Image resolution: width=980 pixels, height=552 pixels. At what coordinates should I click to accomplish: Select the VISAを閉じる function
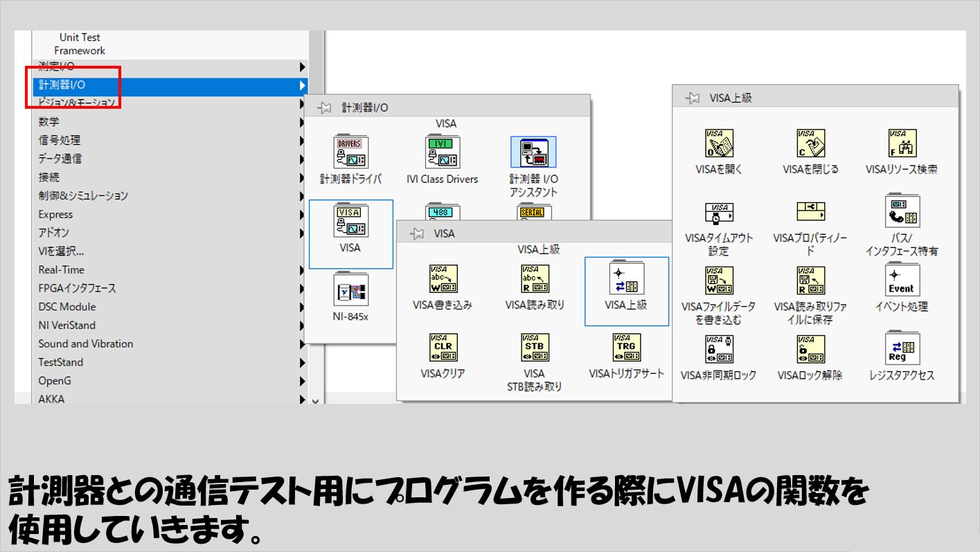(x=810, y=143)
